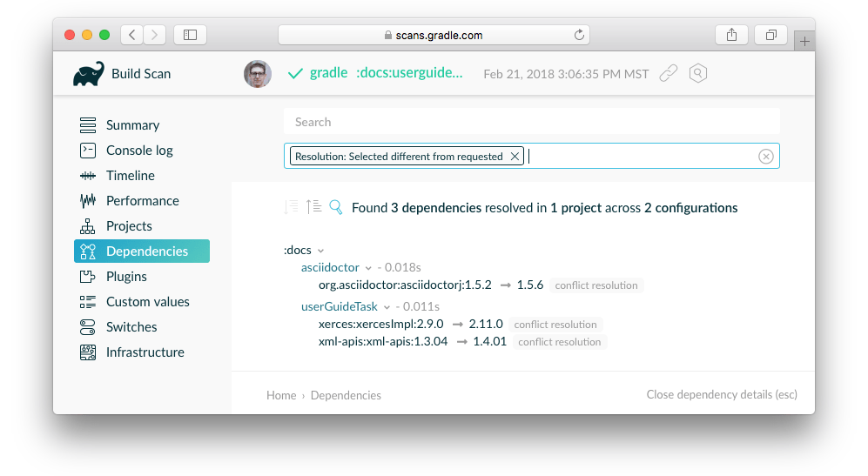
Task: Toggle the Safari sidebar
Action: (x=190, y=35)
